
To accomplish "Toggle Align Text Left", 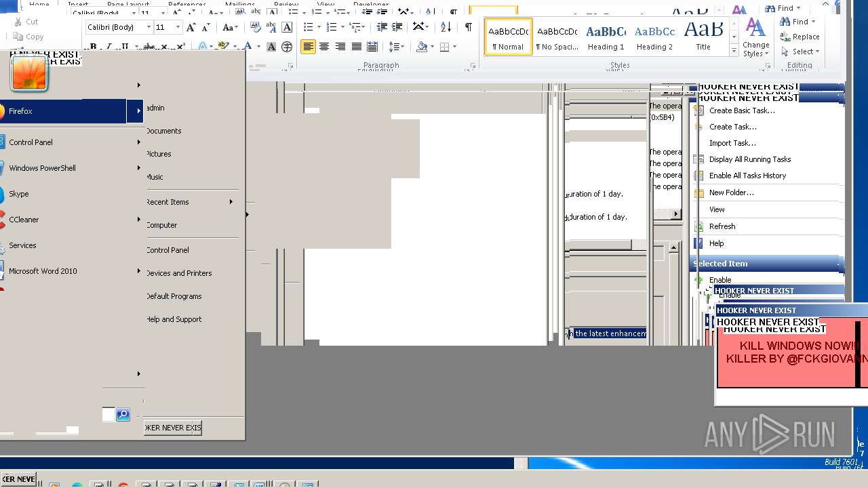I will [308, 47].
